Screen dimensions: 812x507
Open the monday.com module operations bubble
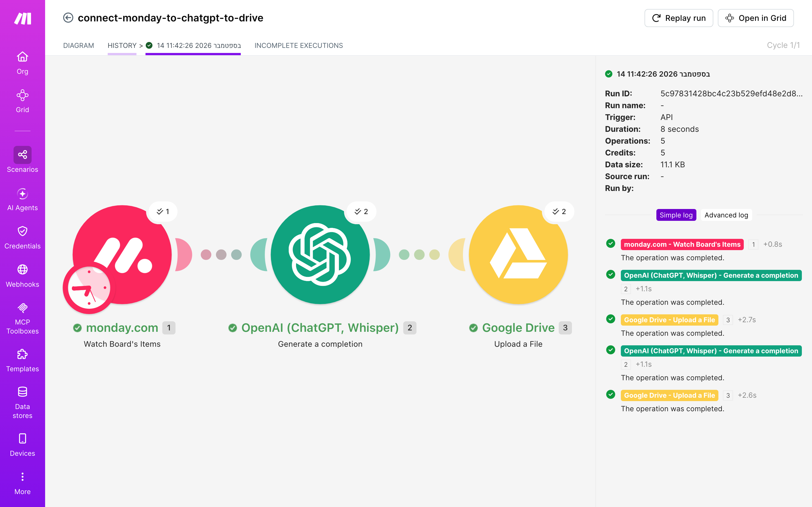click(163, 212)
